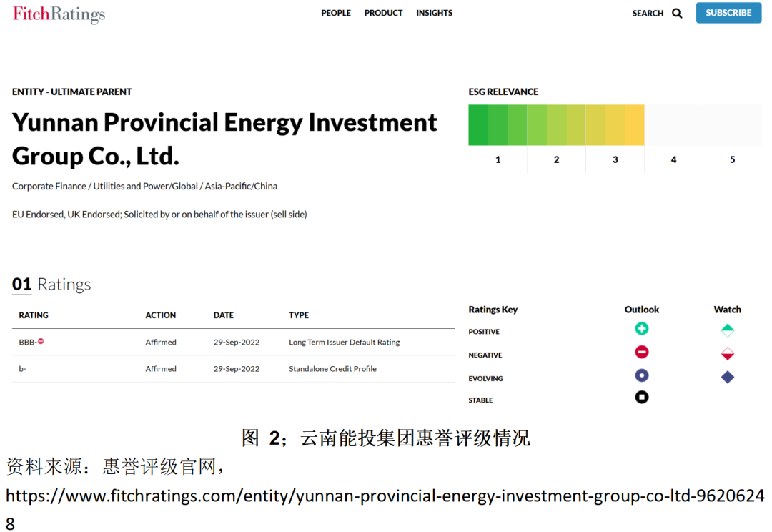Open the PEOPLE menu
Screen dimensions: 772x532
(336, 13)
